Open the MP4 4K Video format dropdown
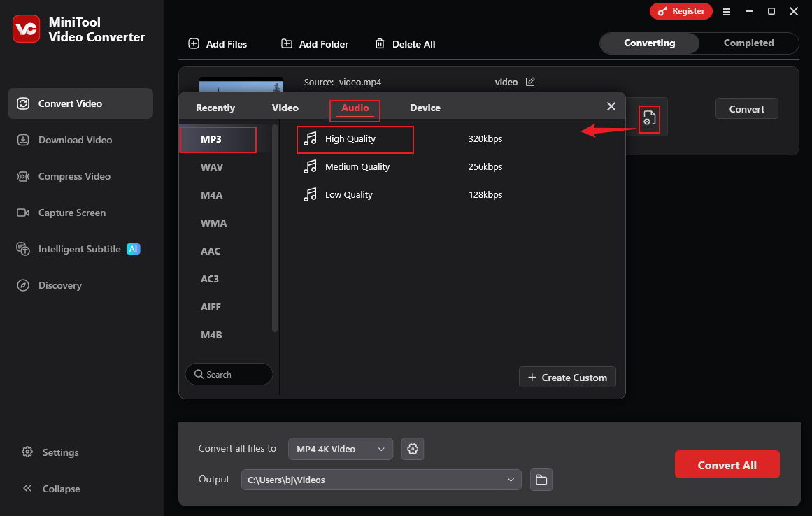812x516 pixels. [x=341, y=449]
